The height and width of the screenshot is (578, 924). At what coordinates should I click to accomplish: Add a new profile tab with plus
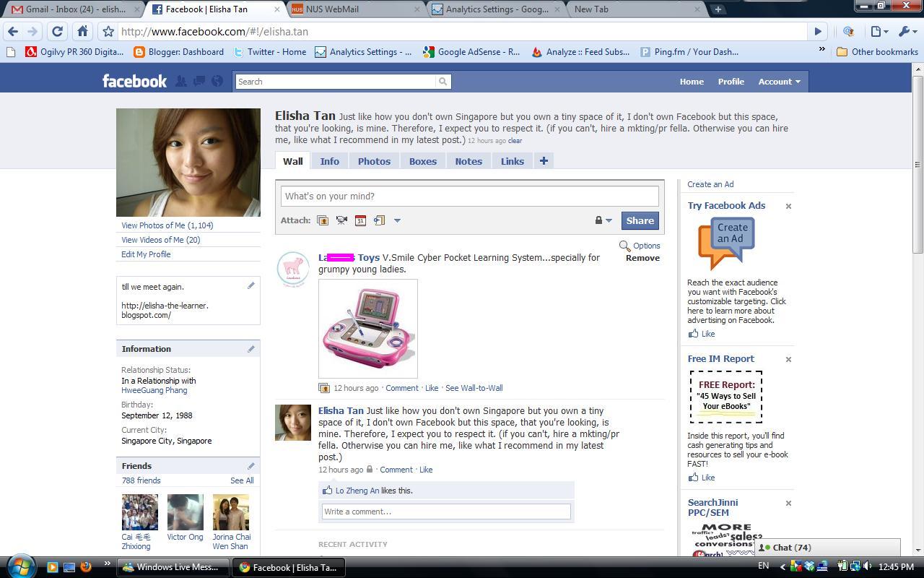pyautogui.click(x=544, y=161)
